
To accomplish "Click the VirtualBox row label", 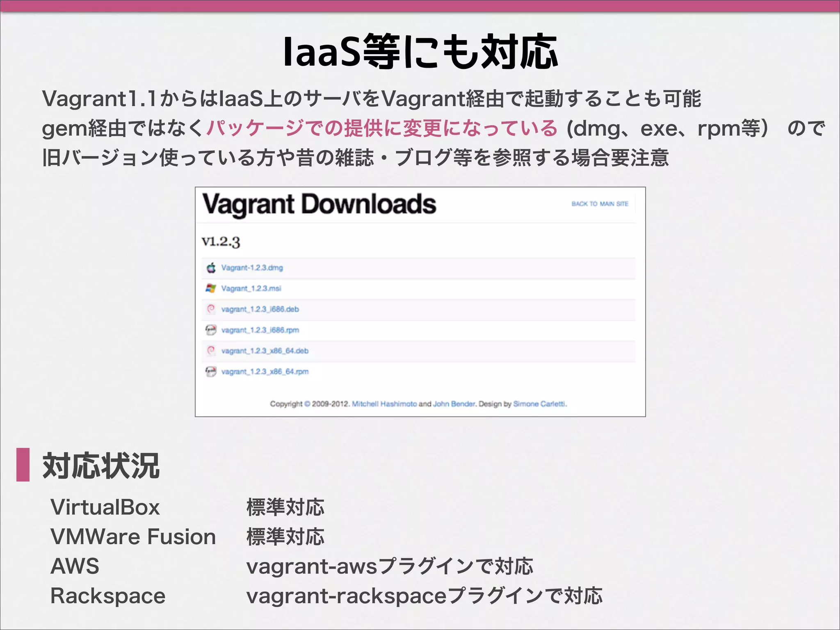I will [105, 507].
